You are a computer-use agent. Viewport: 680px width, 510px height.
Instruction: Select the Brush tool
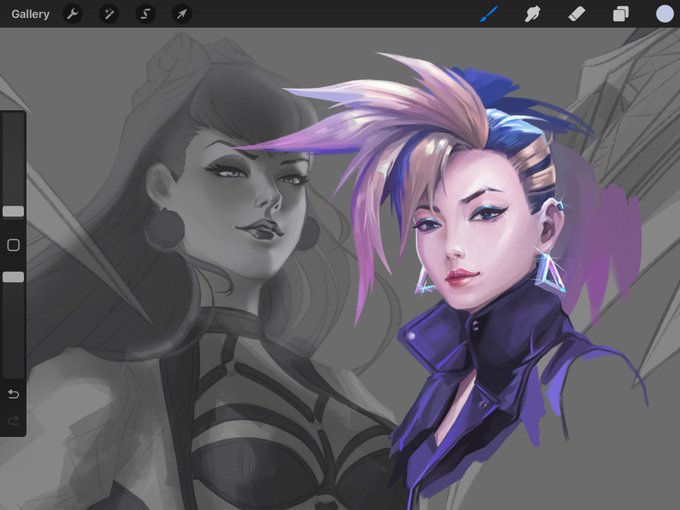pyautogui.click(x=490, y=14)
